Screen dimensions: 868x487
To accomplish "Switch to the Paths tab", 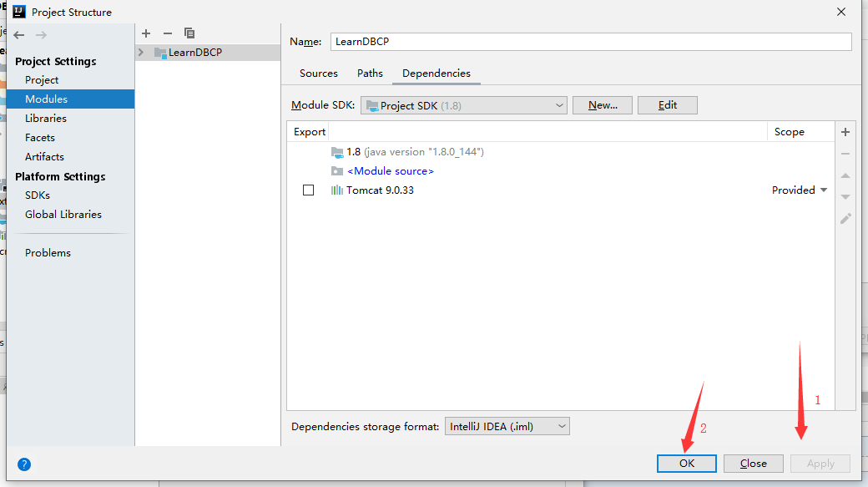I will point(370,74).
